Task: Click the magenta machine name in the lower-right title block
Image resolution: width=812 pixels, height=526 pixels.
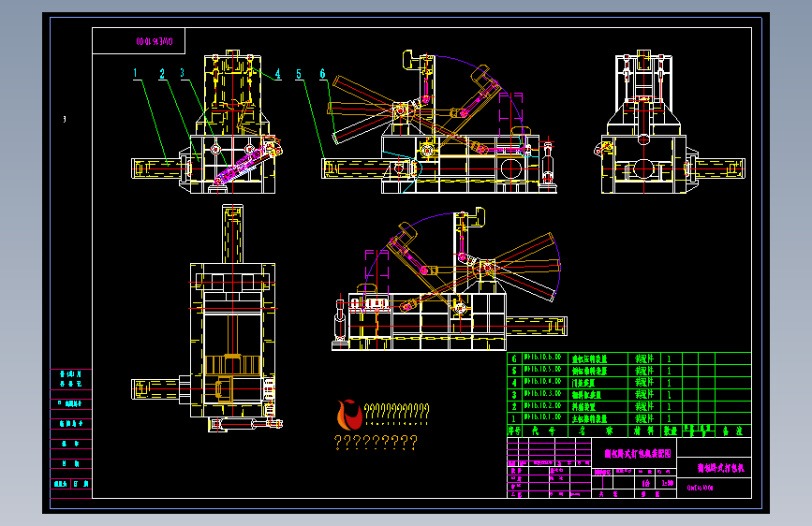Action: [x=720, y=468]
